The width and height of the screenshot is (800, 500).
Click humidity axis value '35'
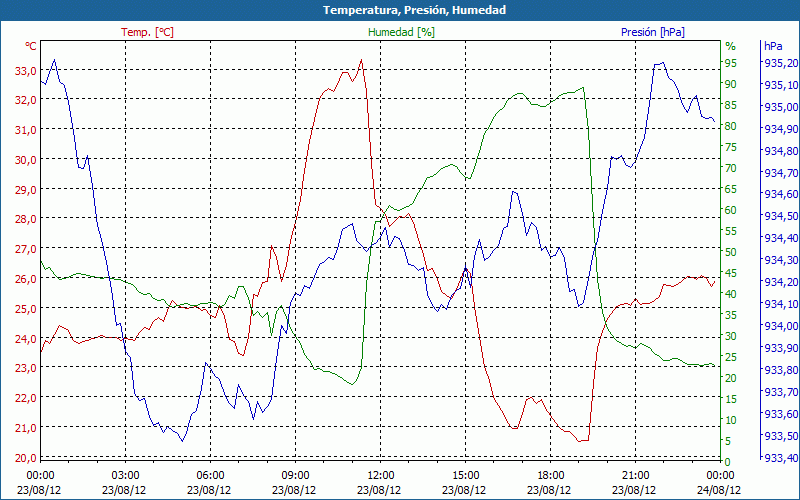[731, 315]
